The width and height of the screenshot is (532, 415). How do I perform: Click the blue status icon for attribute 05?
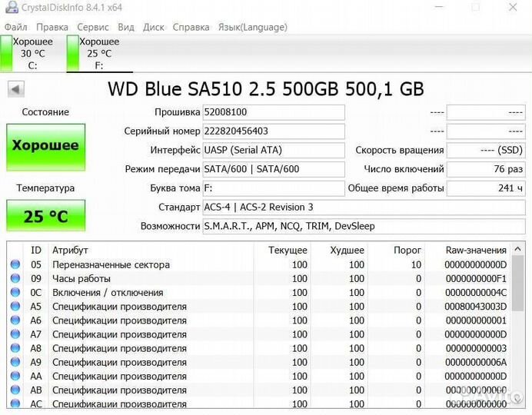15,264
